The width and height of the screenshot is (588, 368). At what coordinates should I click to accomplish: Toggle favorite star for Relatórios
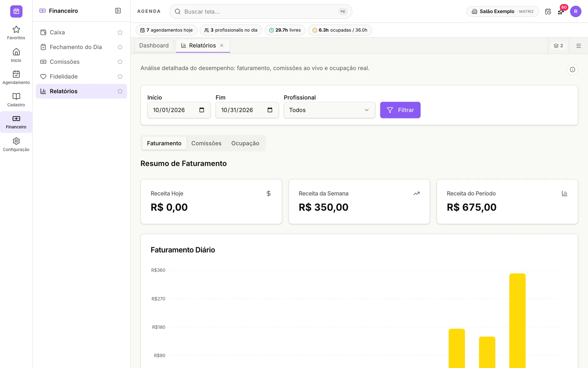[120, 91]
